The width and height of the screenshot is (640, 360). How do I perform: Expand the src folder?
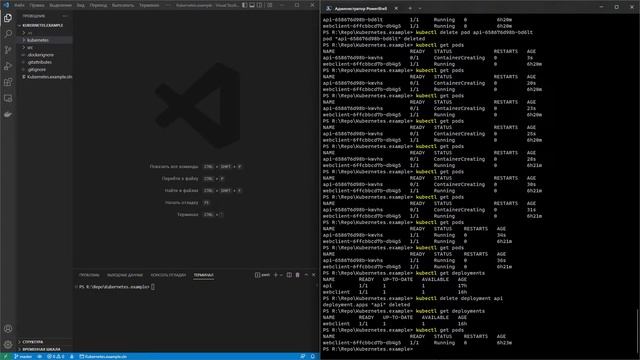(44, 47)
